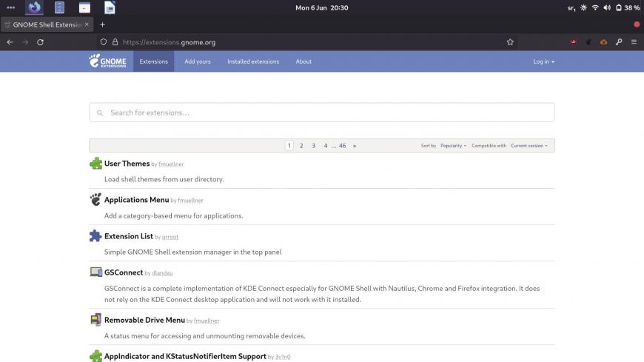Open author fmuellner link beside User Themes
Screen dimensions: 644x362
click(171, 164)
